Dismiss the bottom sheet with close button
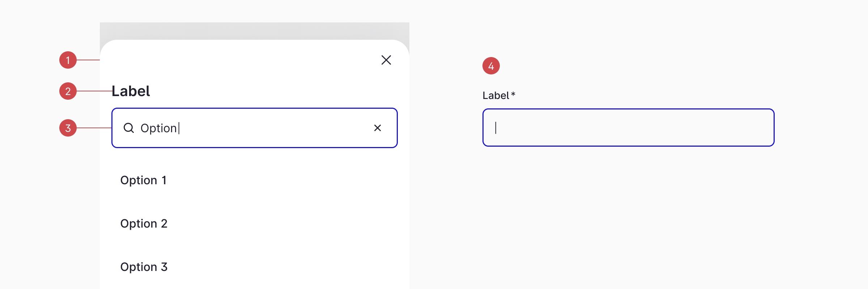Screen dimensions: 868x289 [386, 60]
